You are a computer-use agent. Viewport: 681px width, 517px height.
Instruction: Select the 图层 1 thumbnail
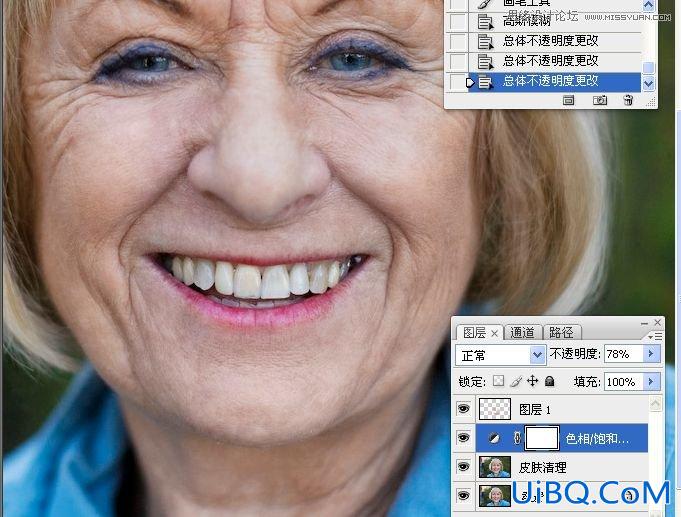[495, 409]
